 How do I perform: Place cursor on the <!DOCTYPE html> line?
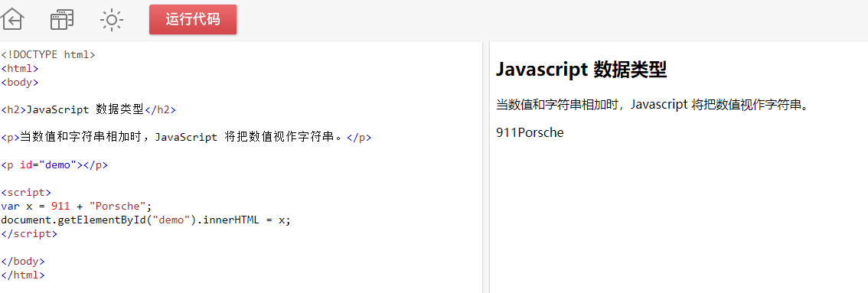coord(48,55)
